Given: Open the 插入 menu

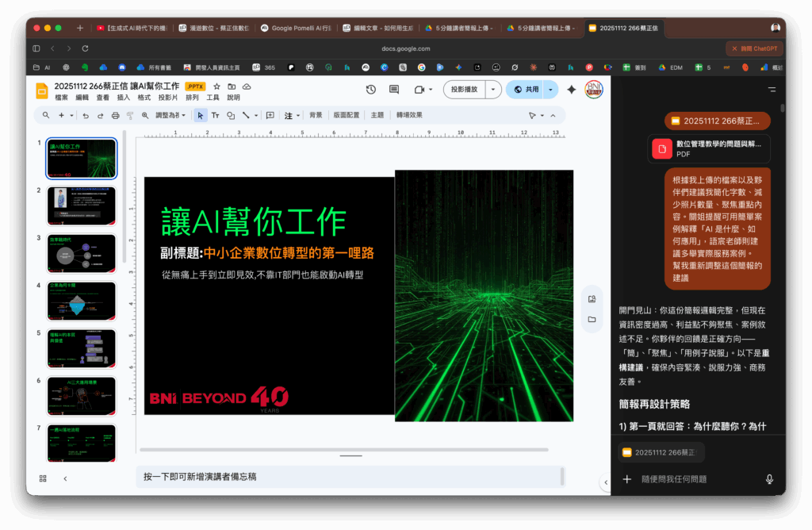Looking at the screenshot, I should 124,98.
